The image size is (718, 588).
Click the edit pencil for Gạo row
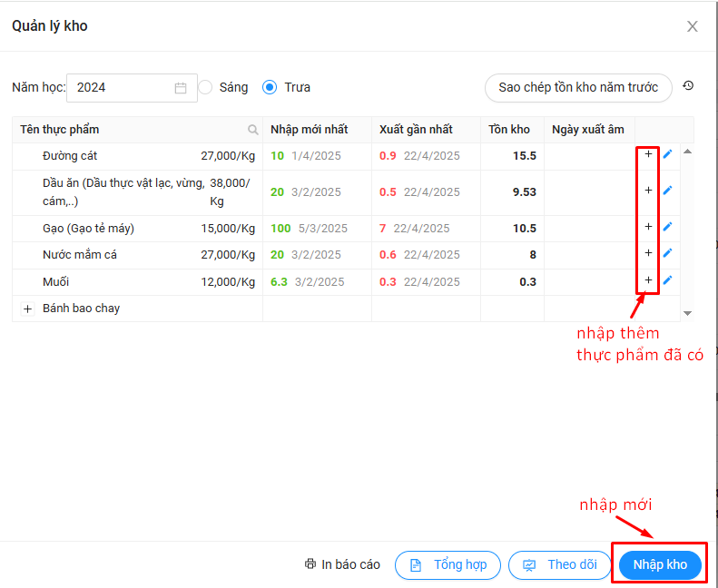[667, 226]
